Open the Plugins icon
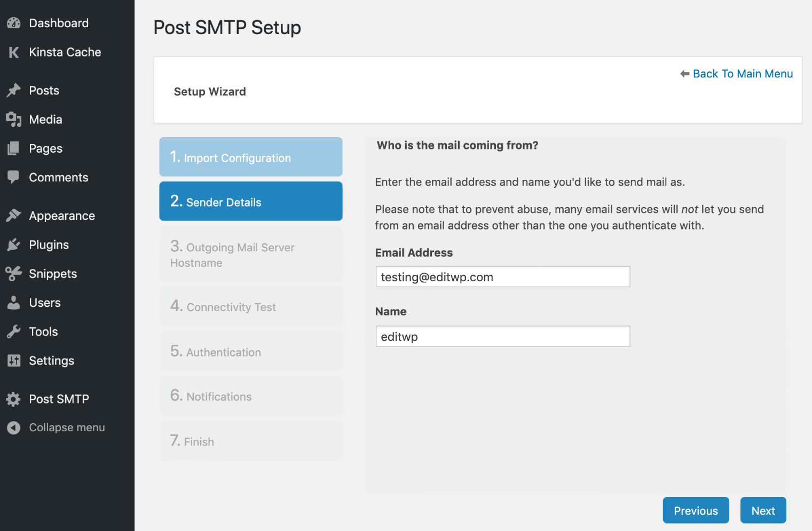 coord(13,244)
